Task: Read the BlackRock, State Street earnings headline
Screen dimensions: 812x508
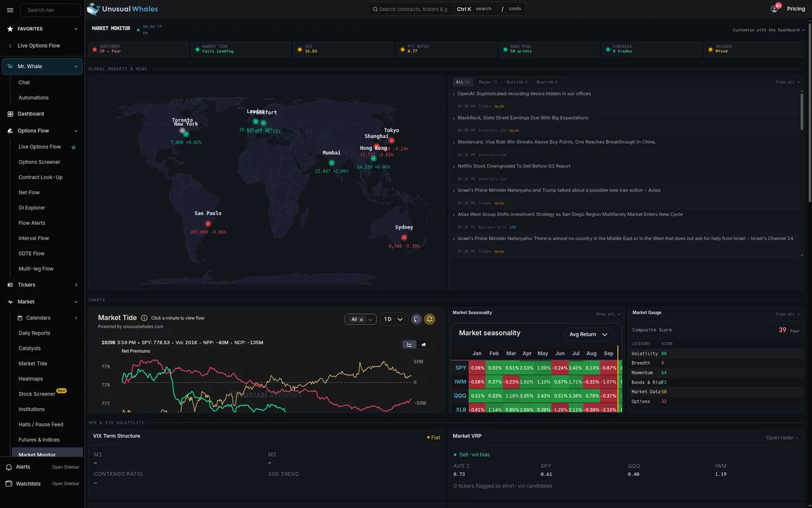Action: [x=523, y=117]
